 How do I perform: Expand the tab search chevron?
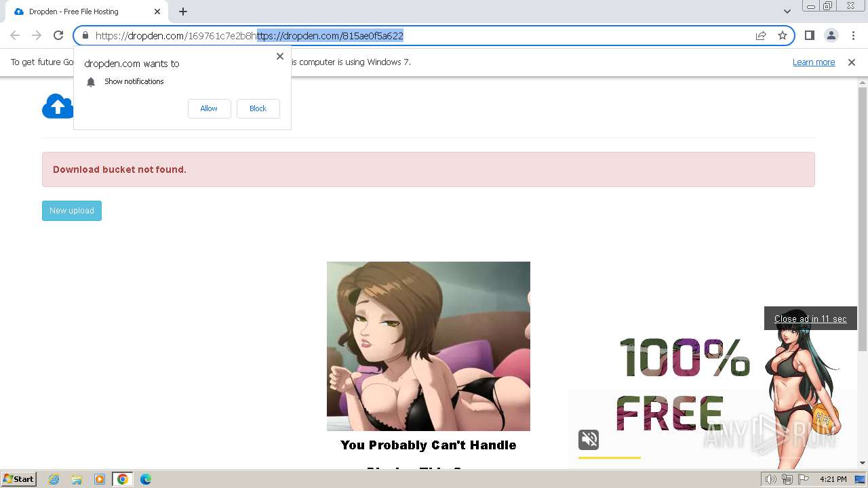[x=787, y=12]
